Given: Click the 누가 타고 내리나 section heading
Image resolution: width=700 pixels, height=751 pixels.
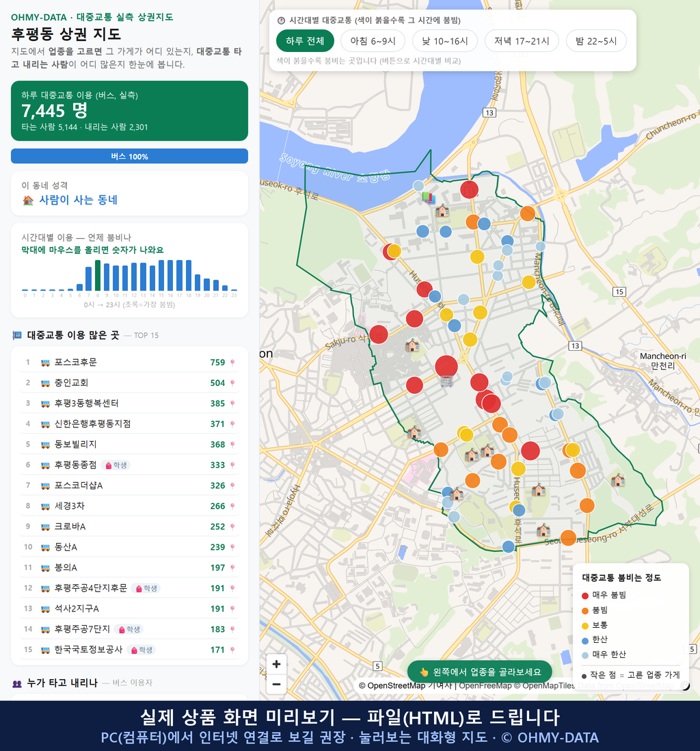Looking at the screenshot, I should 62,683.
